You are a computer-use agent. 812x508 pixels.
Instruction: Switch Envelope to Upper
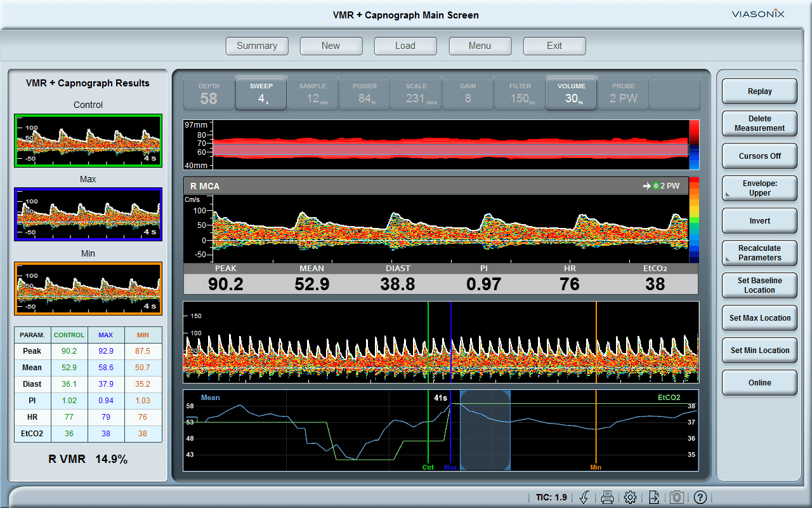click(759, 188)
